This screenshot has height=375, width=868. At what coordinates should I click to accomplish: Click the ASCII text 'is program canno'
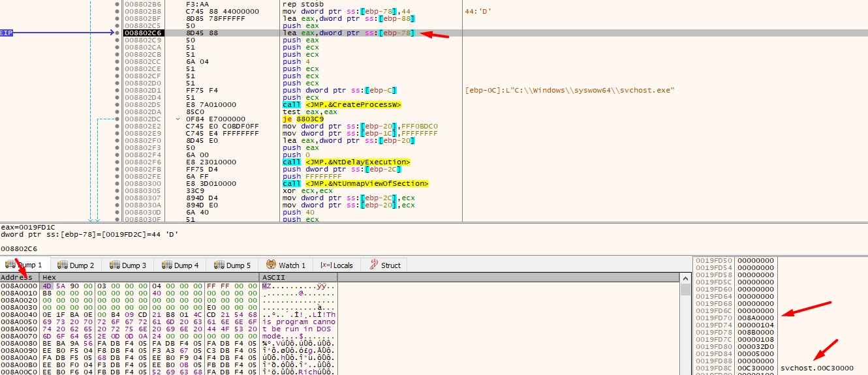point(299,322)
